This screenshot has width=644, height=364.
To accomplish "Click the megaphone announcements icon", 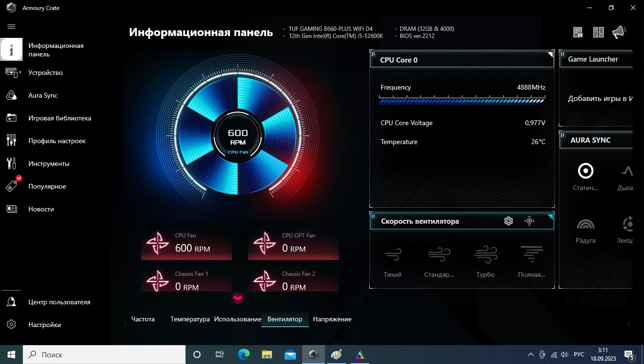I will 619,32.
